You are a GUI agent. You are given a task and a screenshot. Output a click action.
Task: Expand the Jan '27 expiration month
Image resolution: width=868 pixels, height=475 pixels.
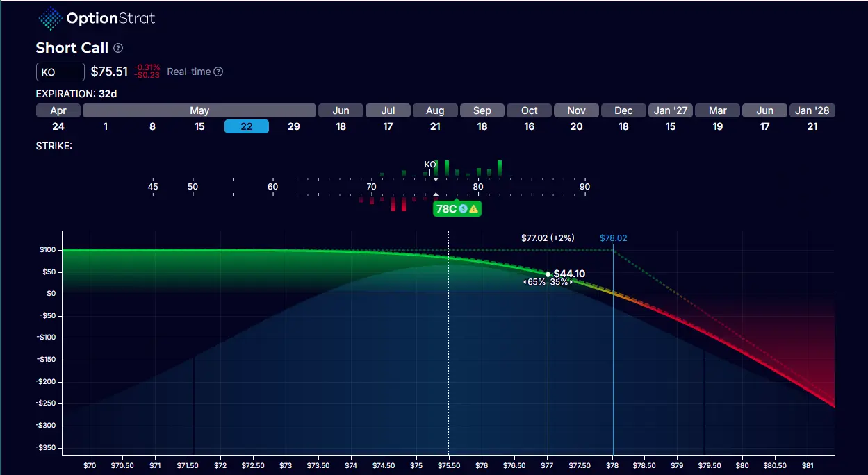pyautogui.click(x=671, y=110)
